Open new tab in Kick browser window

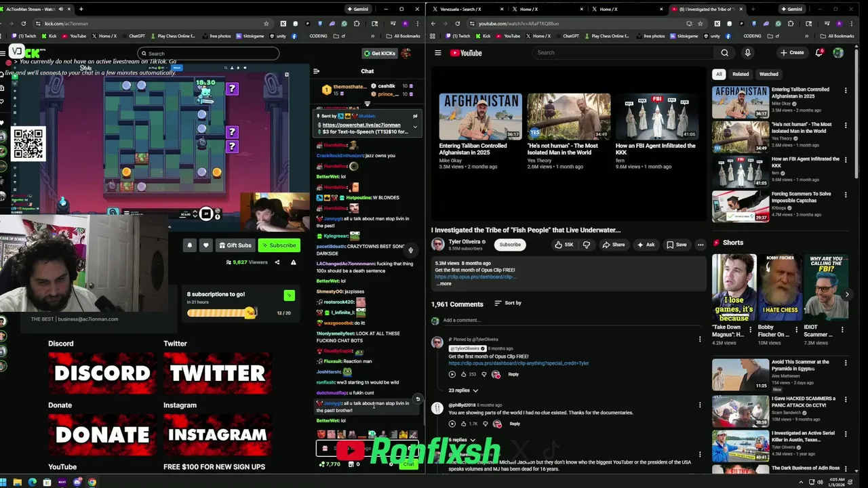click(x=81, y=9)
